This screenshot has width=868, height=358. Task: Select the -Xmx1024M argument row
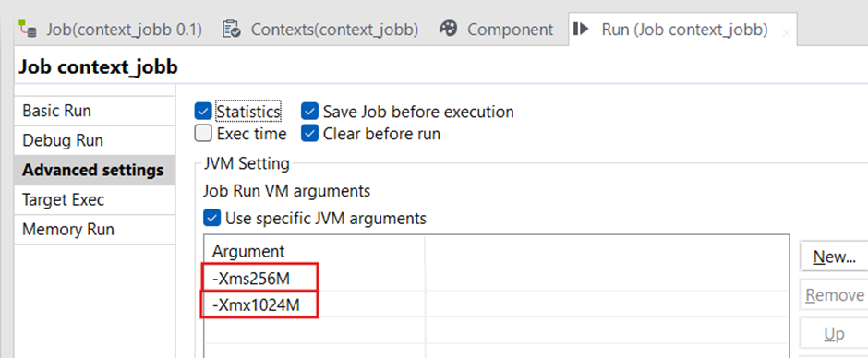(496, 304)
